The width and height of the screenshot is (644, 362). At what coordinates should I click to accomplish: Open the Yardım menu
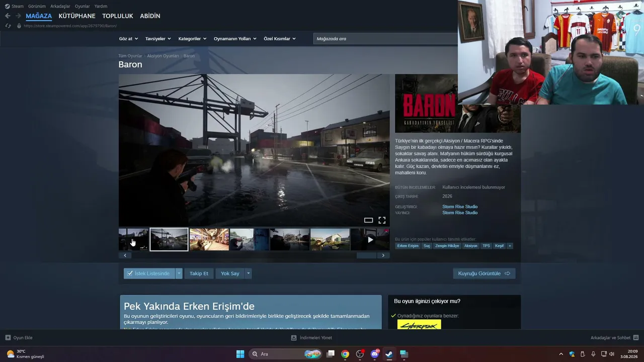click(101, 6)
